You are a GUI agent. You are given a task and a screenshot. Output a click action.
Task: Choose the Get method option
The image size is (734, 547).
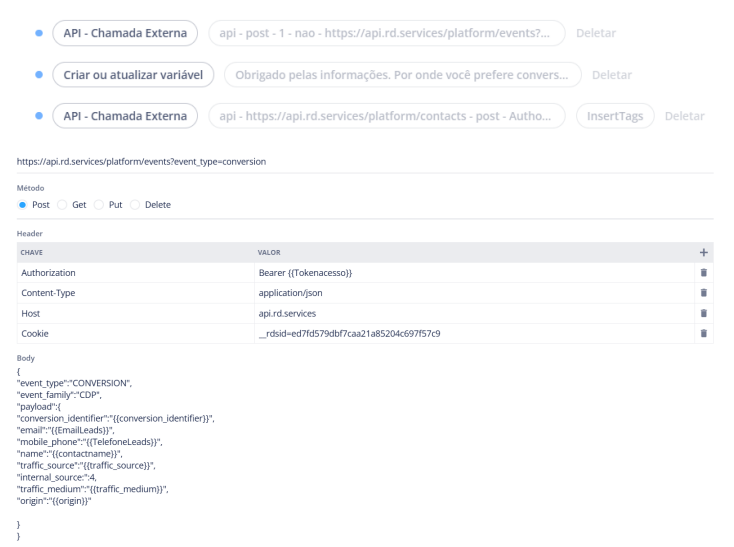tap(64, 205)
